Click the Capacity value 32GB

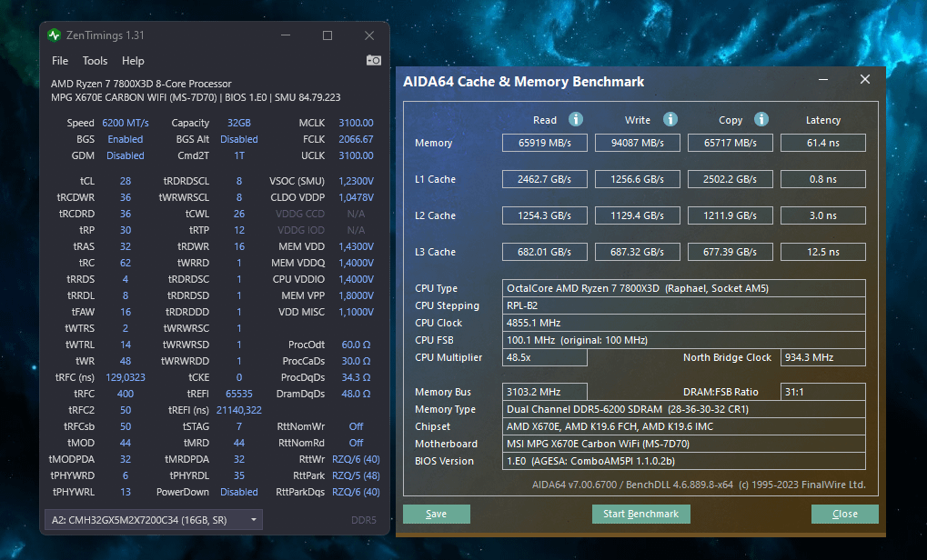(x=239, y=123)
